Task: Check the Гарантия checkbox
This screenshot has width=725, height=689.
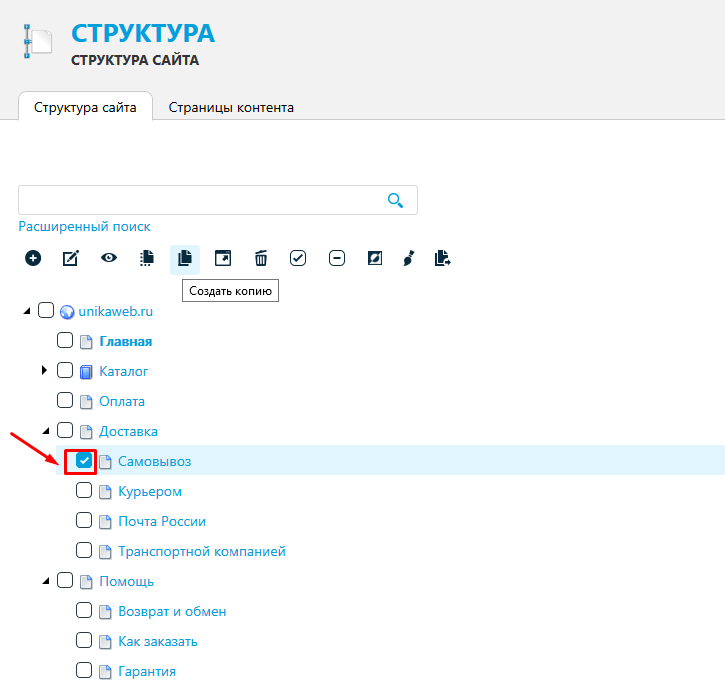Action: click(84, 670)
